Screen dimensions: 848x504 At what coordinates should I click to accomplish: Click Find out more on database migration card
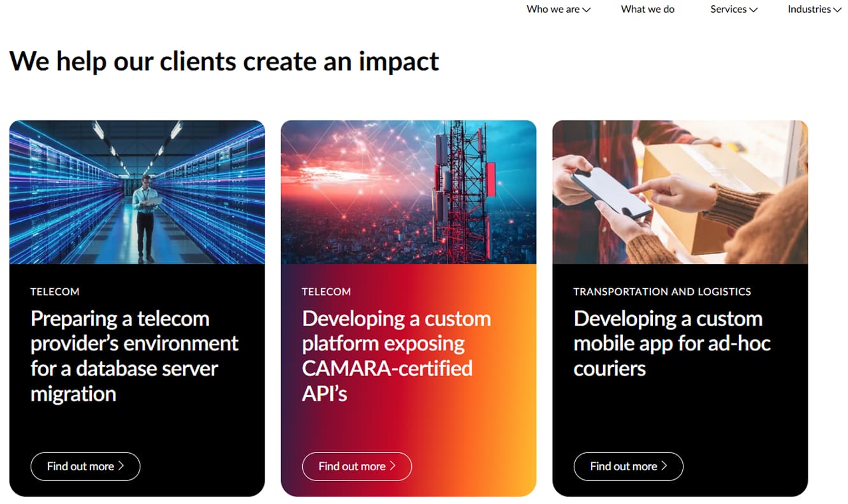(x=80, y=466)
